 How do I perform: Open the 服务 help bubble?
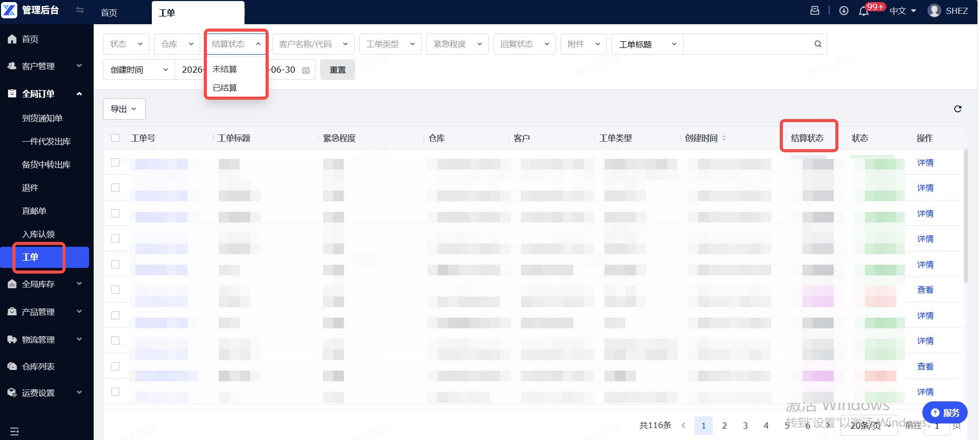tap(944, 413)
